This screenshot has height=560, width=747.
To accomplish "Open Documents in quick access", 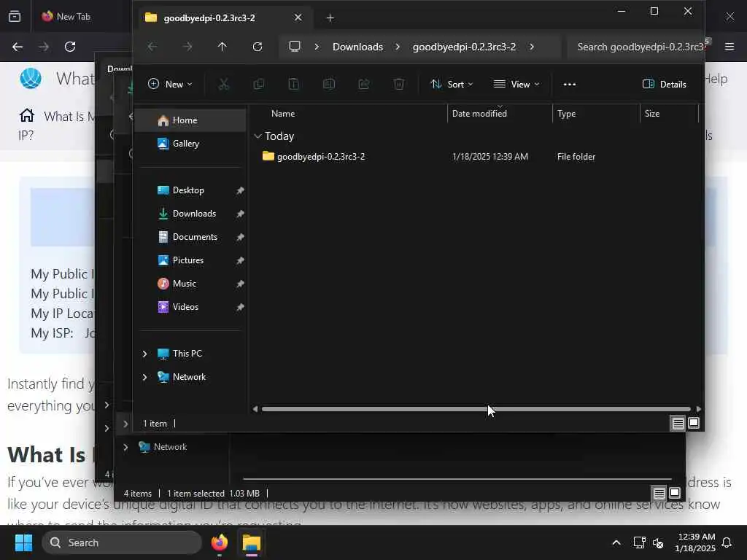I will click(x=190, y=237).
